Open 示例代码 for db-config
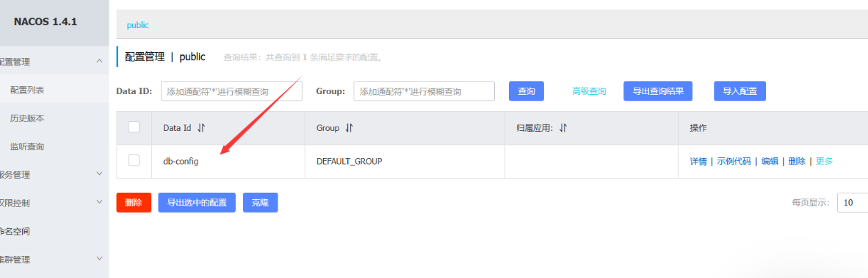The image size is (868, 278). [x=734, y=162]
